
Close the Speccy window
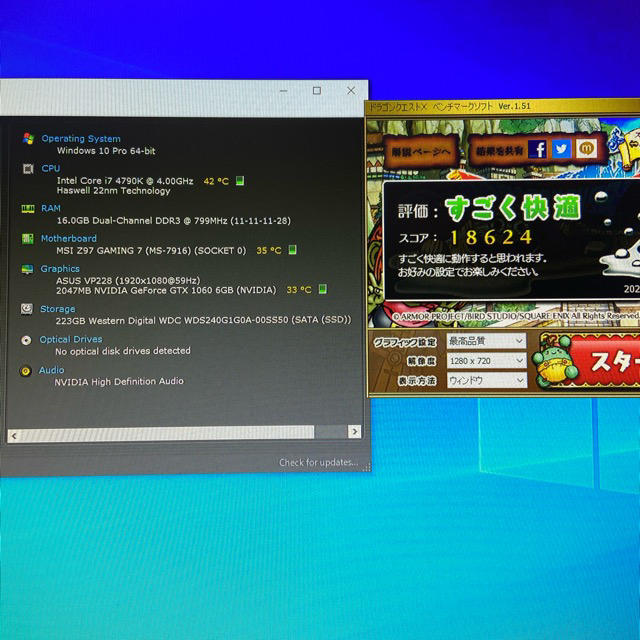tap(351, 91)
